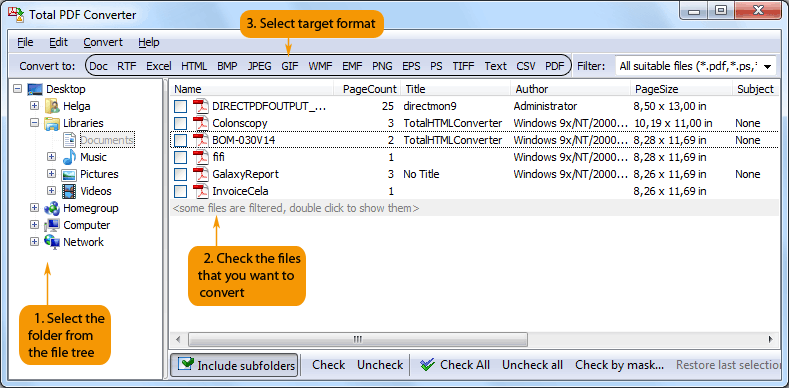The height and width of the screenshot is (388, 789).
Task: Open the File menu
Action: click(x=25, y=42)
